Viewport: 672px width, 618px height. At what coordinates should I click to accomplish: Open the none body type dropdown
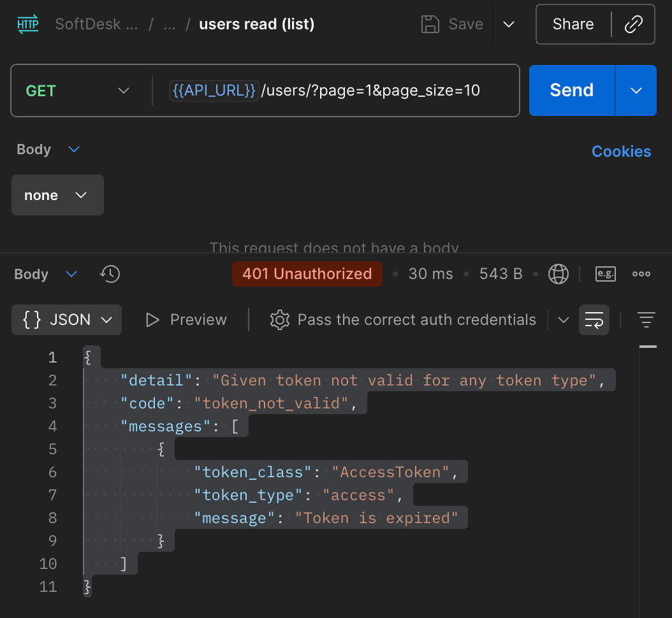click(x=57, y=196)
